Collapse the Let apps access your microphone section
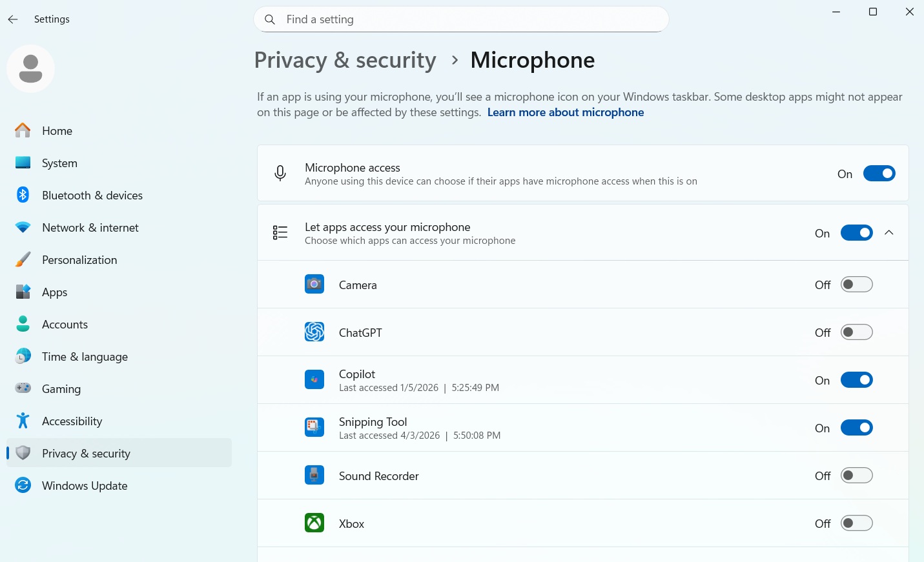Image resolution: width=924 pixels, height=562 pixels. [x=889, y=232]
